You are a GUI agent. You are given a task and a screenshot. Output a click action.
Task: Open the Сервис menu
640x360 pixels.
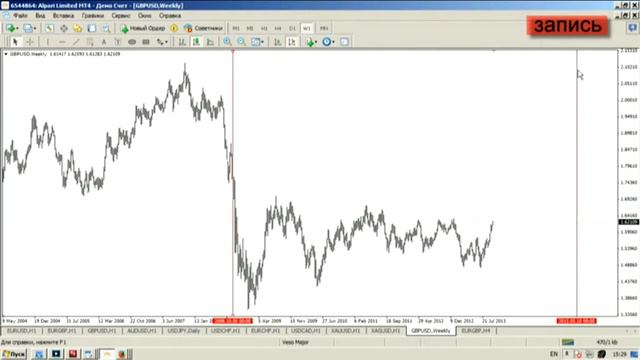[x=121, y=16]
